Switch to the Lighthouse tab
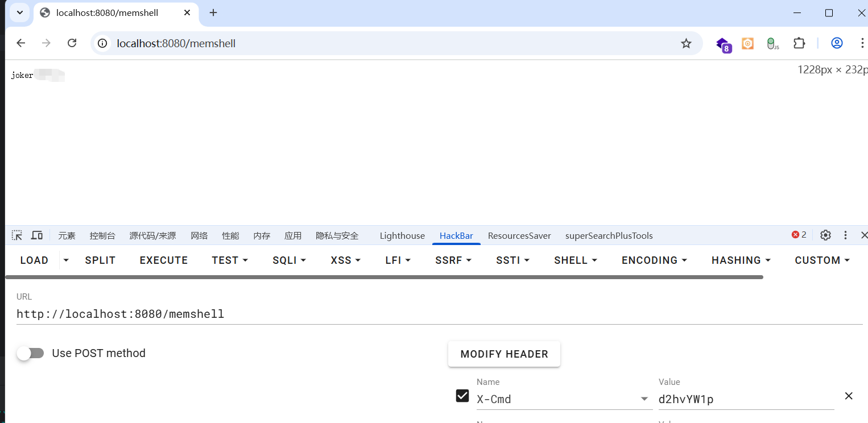The image size is (868, 423). (x=402, y=236)
